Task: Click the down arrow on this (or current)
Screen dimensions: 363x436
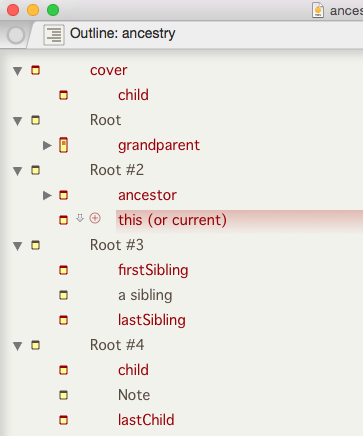Action: point(80,218)
